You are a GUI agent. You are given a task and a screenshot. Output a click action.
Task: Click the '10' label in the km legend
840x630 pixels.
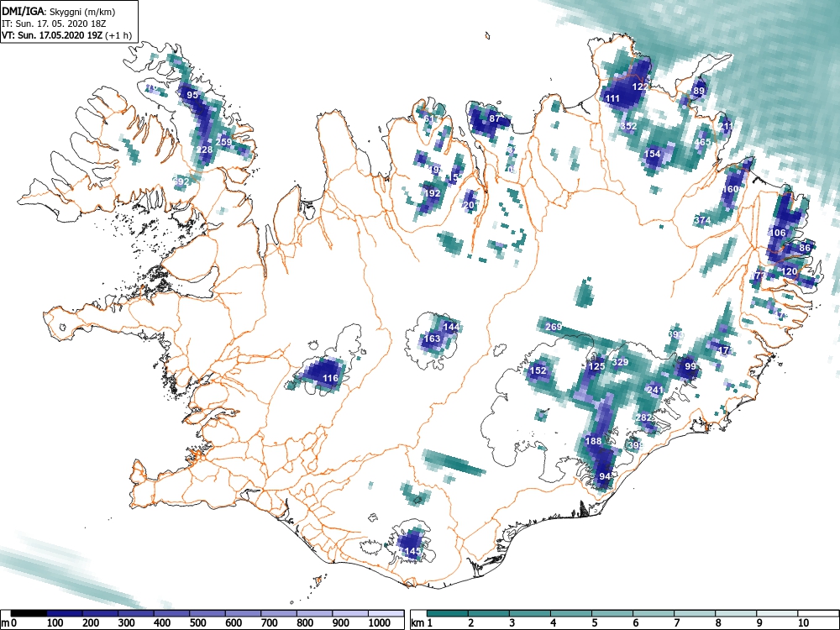[802, 623]
